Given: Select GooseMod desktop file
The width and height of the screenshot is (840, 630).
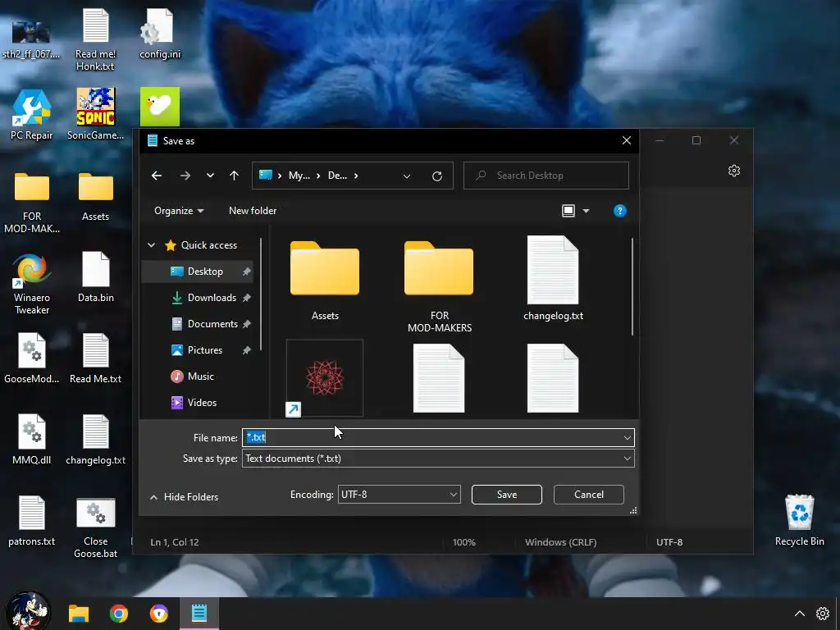Looking at the screenshot, I should click(32, 358).
